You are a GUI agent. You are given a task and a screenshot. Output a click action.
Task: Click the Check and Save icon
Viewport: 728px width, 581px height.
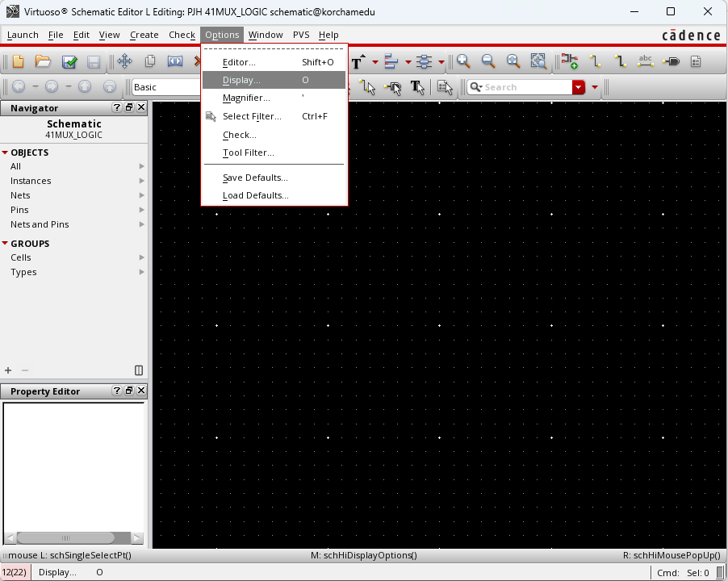click(69, 61)
